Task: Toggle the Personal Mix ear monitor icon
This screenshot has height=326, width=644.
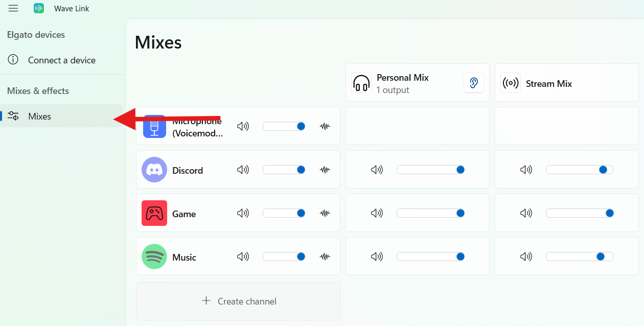Action: point(473,83)
